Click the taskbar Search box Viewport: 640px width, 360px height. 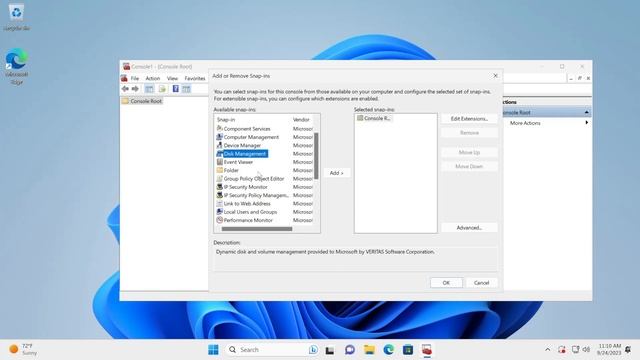point(272,350)
